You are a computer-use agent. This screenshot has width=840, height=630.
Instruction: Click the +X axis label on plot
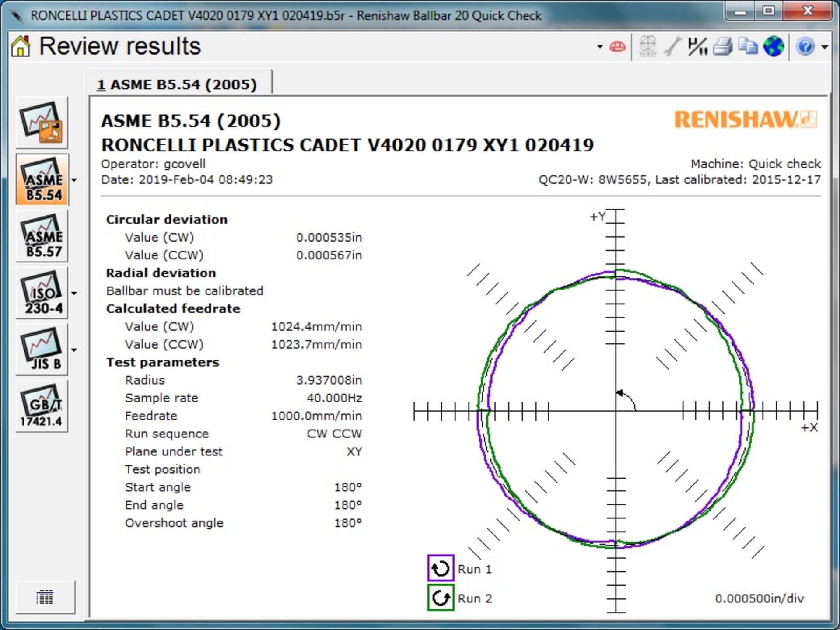coord(809,428)
